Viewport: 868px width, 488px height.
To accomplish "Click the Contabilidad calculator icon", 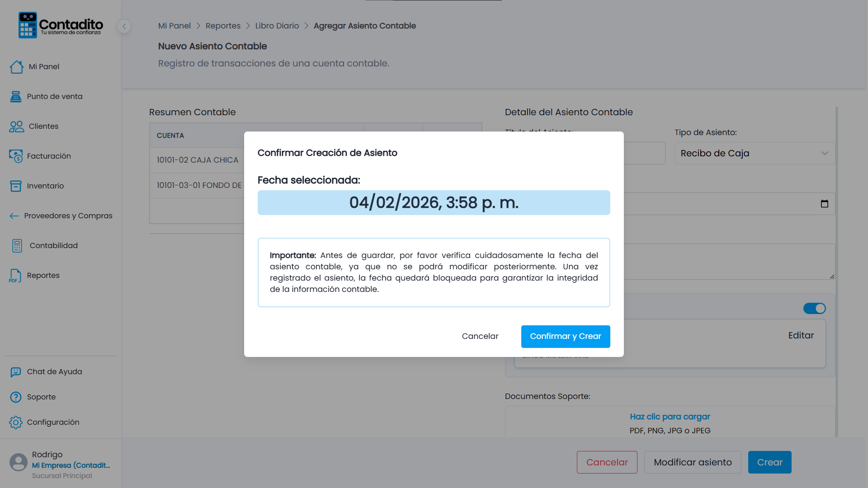I will (x=17, y=246).
